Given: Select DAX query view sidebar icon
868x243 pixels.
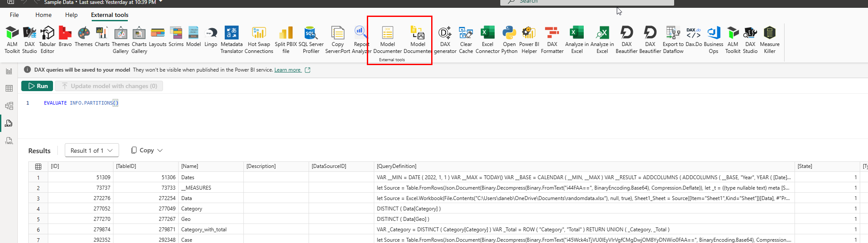Looking at the screenshot, I should click(9, 124).
